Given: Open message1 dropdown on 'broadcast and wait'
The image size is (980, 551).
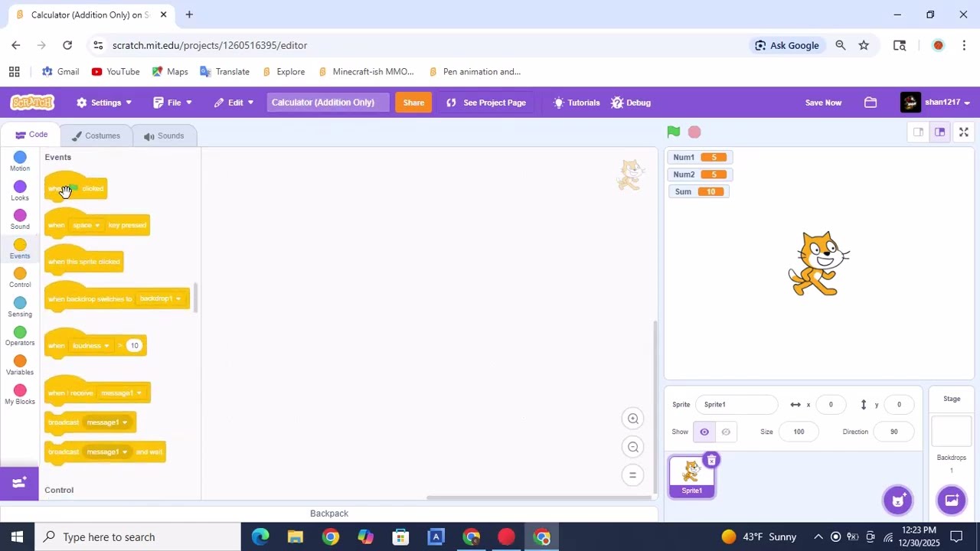Looking at the screenshot, I should point(106,452).
